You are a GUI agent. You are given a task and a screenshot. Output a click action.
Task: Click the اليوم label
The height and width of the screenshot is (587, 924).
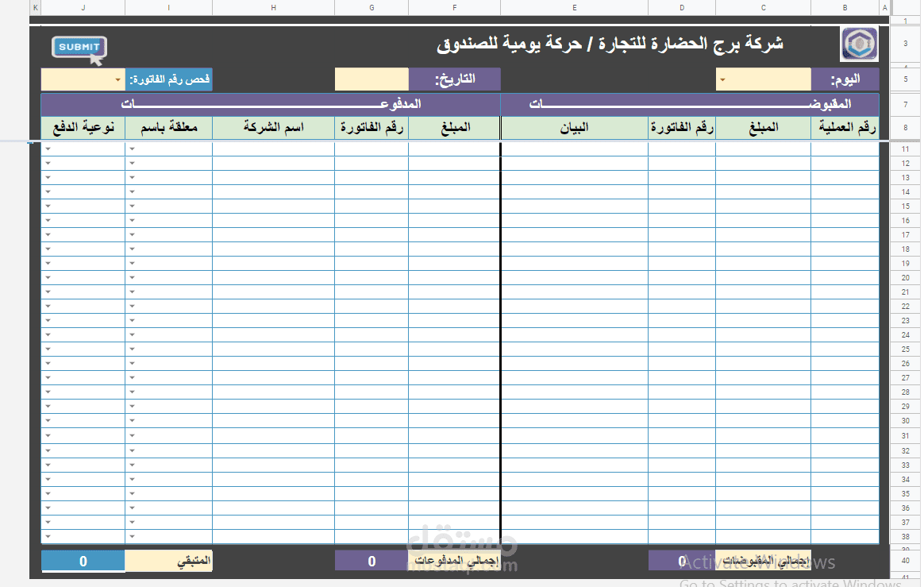click(x=845, y=79)
